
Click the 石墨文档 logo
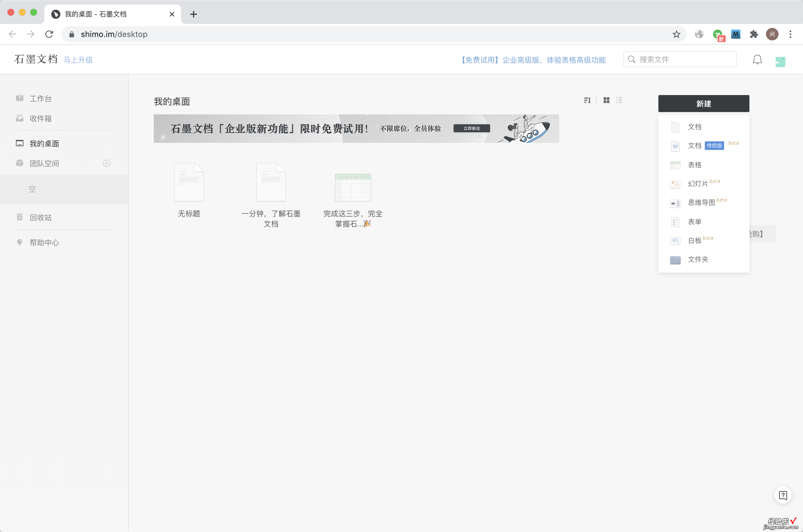coord(36,59)
